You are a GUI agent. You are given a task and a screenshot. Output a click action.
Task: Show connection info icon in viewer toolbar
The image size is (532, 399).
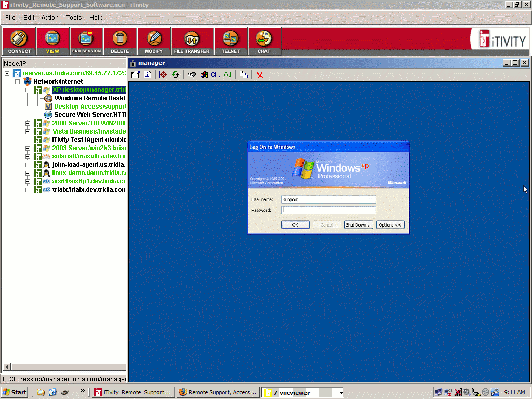click(148, 75)
